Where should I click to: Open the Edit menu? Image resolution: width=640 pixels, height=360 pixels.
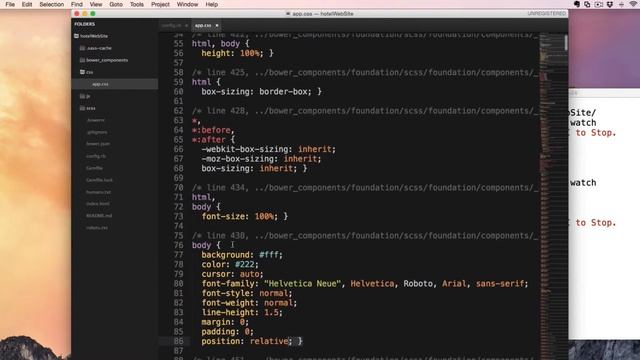pyautogui.click(x=27, y=4)
